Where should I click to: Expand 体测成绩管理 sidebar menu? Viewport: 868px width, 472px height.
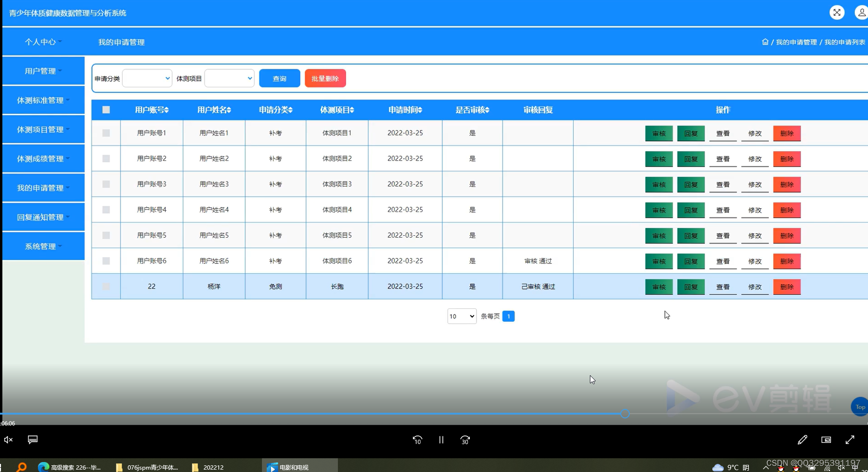pos(43,158)
